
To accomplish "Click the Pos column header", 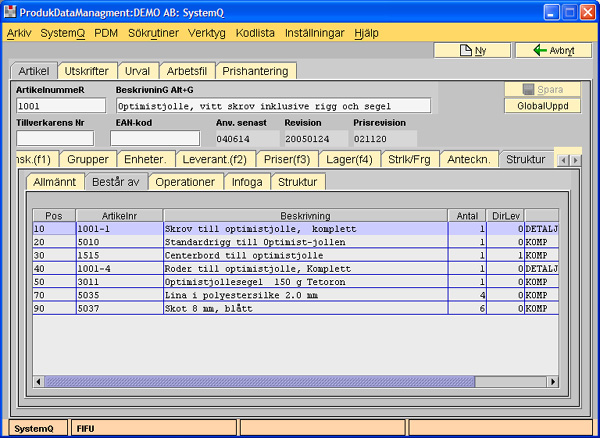I will point(54,216).
